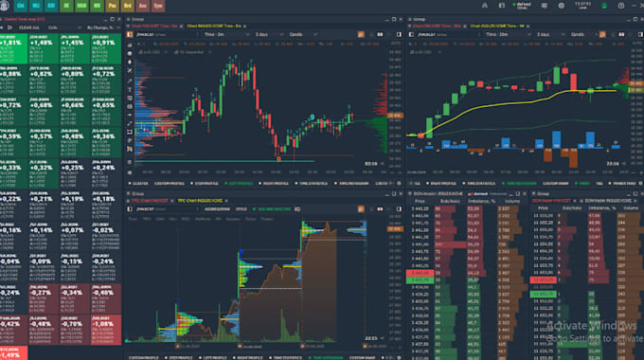
Task: Click the green user account icon
Action: coord(604,6)
